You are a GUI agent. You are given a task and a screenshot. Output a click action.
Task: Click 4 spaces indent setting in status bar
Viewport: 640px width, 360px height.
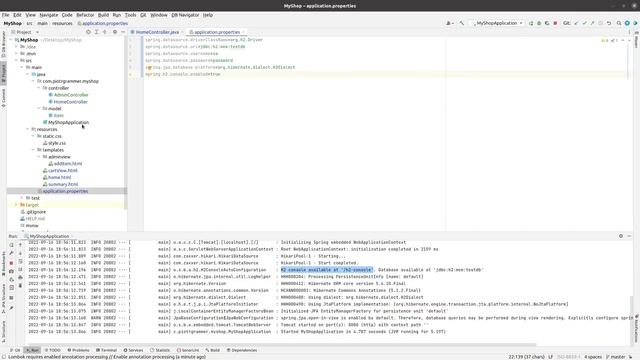[x=593, y=357]
